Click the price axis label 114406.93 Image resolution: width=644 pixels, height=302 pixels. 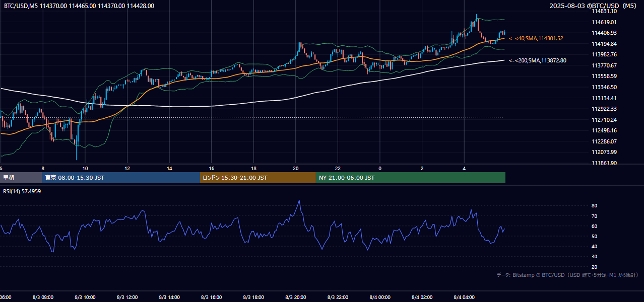[x=605, y=33]
